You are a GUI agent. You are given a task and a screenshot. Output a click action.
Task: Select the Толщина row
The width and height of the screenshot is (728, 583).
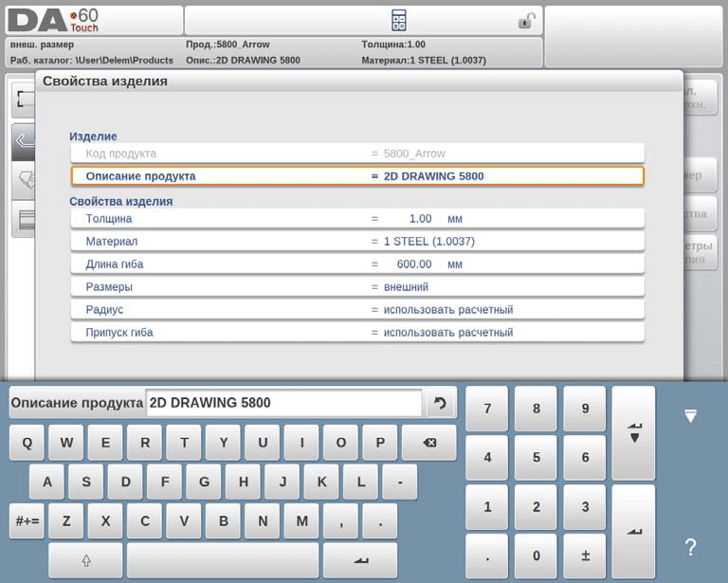[x=357, y=219]
